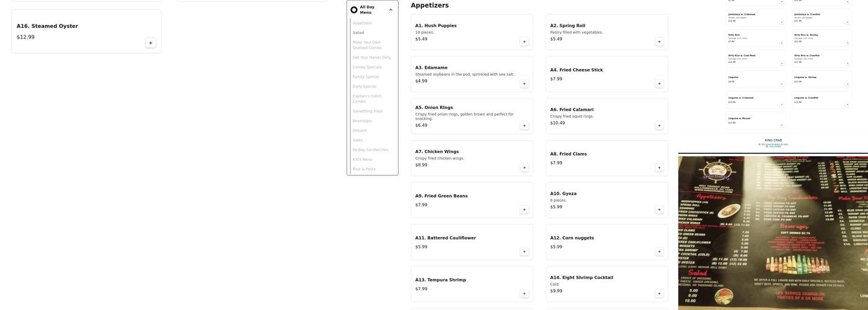The height and width of the screenshot is (310, 868).
Task: Add A12. Corn nuggets with plus icon
Action: tap(659, 252)
